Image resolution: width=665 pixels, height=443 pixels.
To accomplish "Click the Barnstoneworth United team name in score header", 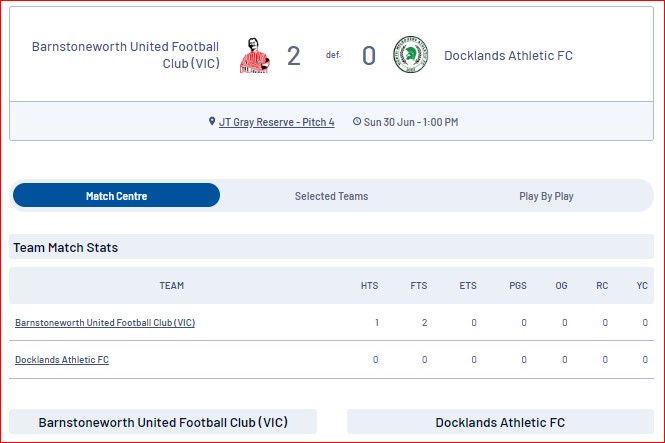I will (126, 55).
